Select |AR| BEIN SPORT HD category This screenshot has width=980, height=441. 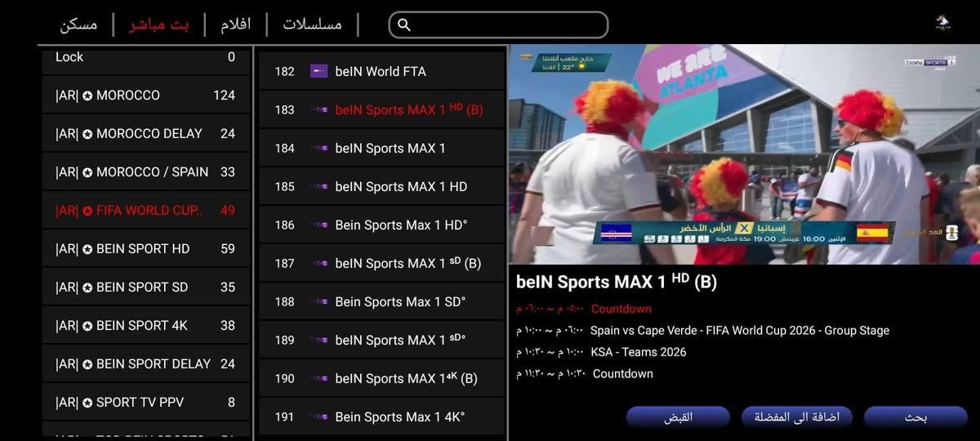tap(145, 248)
